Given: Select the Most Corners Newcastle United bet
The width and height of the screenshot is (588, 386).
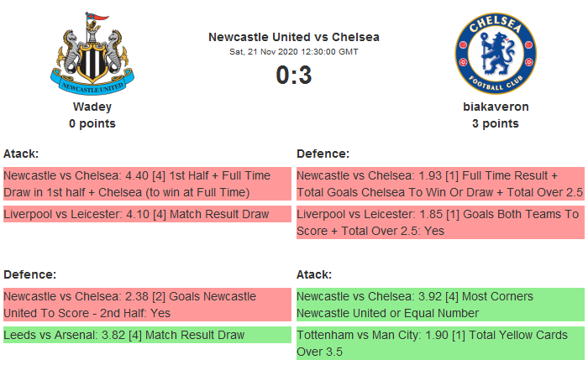Looking at the screenshot, I should tap(440, 305).
